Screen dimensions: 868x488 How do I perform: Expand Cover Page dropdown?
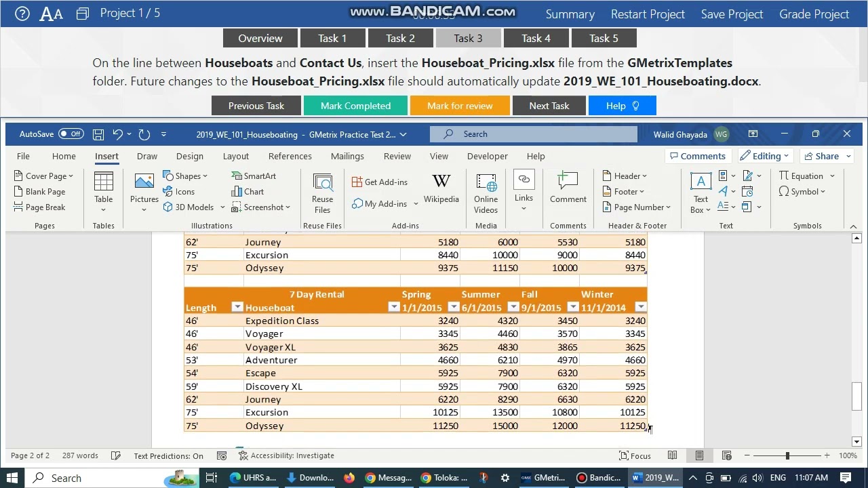point(71,176)
